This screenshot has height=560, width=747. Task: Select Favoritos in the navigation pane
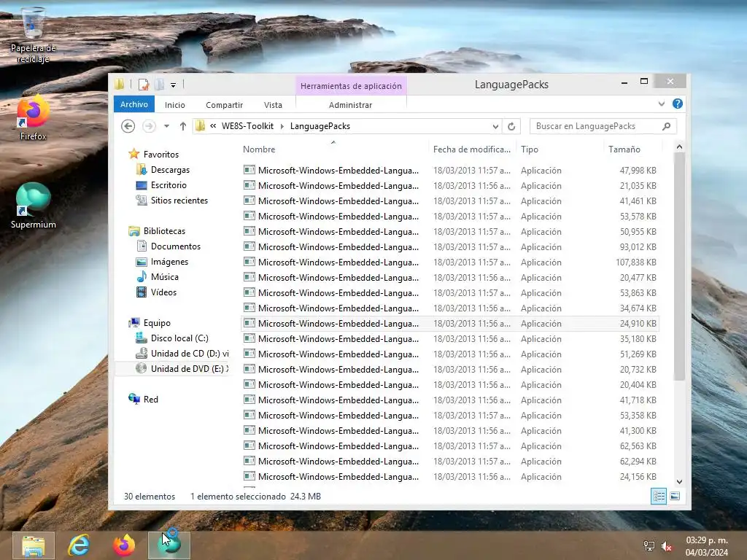click(x=161, y=155)
